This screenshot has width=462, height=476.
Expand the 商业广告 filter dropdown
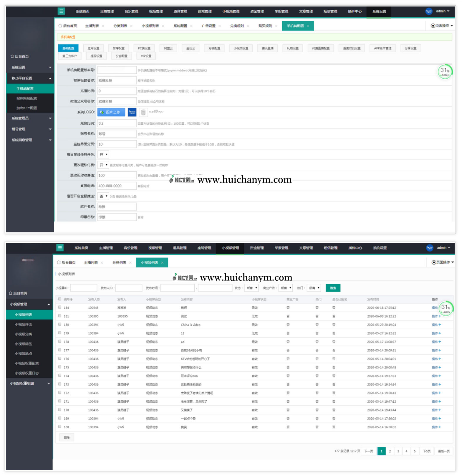point(286,288)
